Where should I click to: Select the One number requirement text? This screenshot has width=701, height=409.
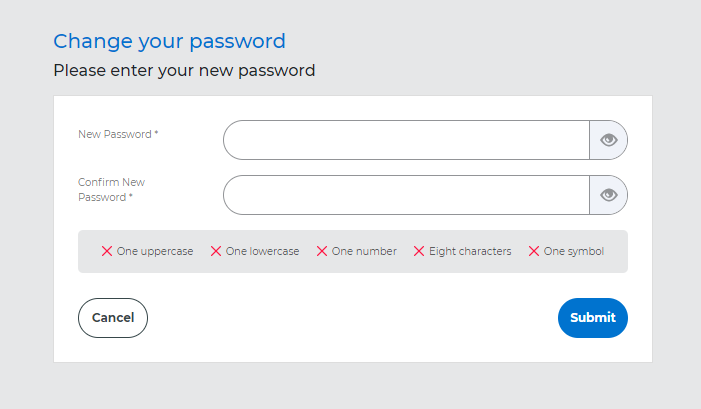(364, 251)
